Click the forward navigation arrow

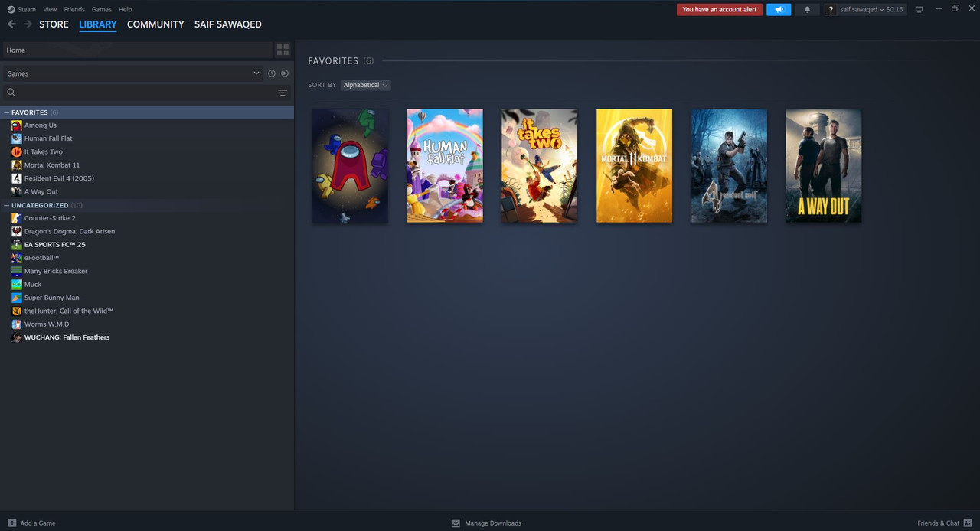click(28, 24)
